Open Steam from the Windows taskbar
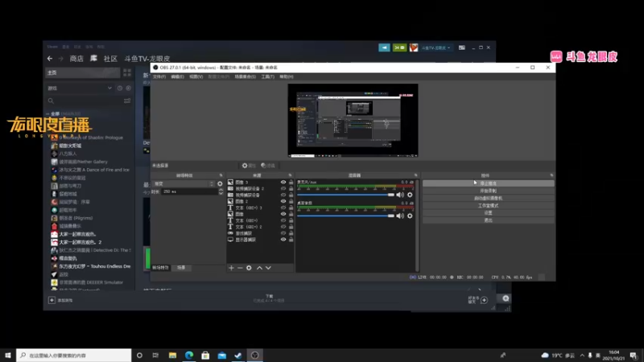The image size is (644, 362). [238, 356]
